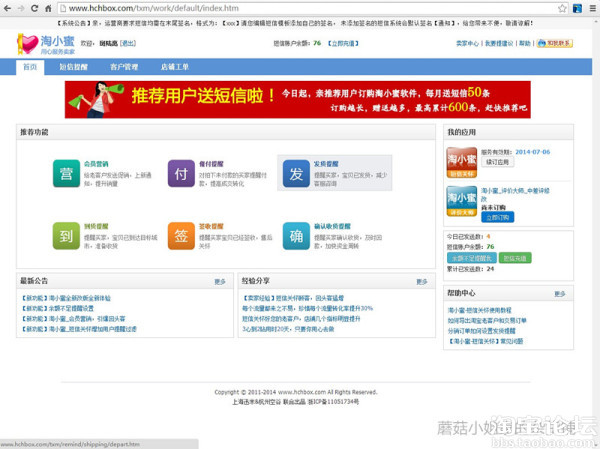Click the green 营 member marketing icon
This screenshot has height=449, width=600.
[x=66, y=173]
